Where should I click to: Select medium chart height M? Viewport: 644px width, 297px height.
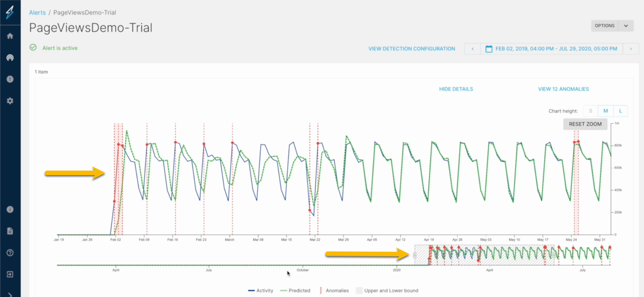point(605,111)
